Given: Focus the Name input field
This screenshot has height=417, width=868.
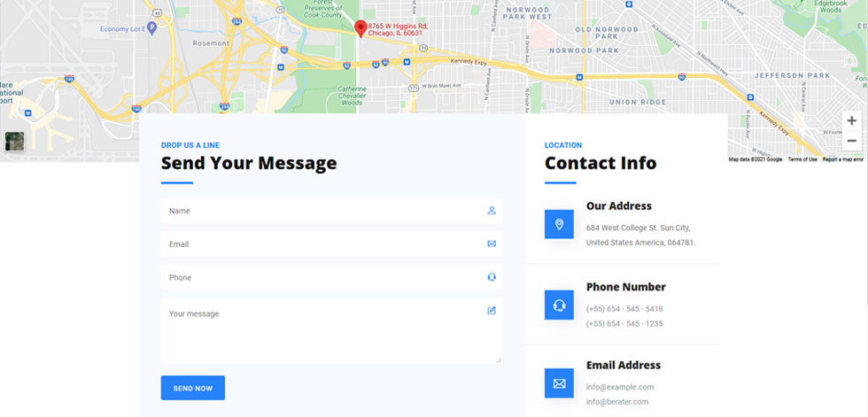Looking at the screenshot, I should [331, 211].
